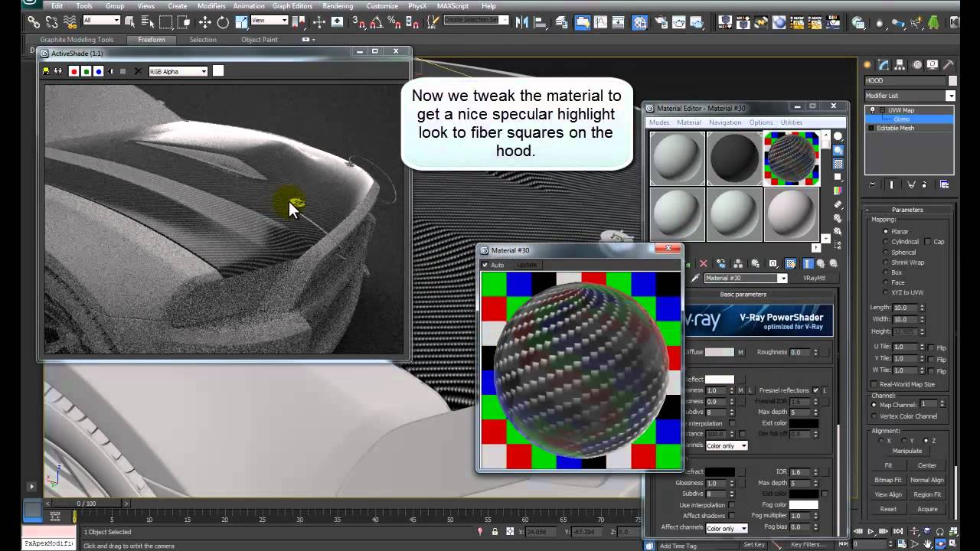Open the Modify panel tab icon
Screen dimensions: 980x551
click(883, 65)
